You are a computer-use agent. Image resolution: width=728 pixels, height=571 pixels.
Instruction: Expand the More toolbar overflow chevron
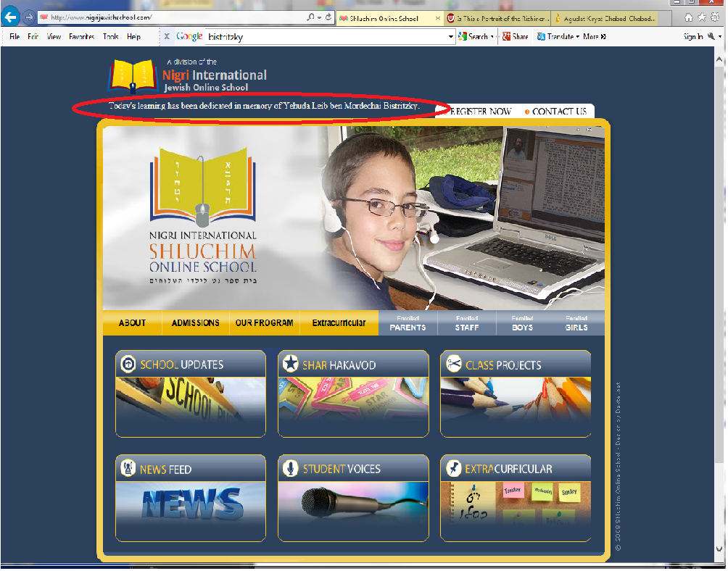pyautogui.click(x=603, y=37)
